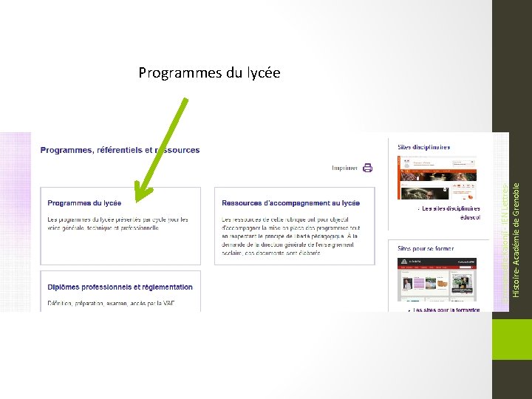This screenshot has height=399, width=532.
Task: Open the Programmes du lycée card heading
Action: 84,203
